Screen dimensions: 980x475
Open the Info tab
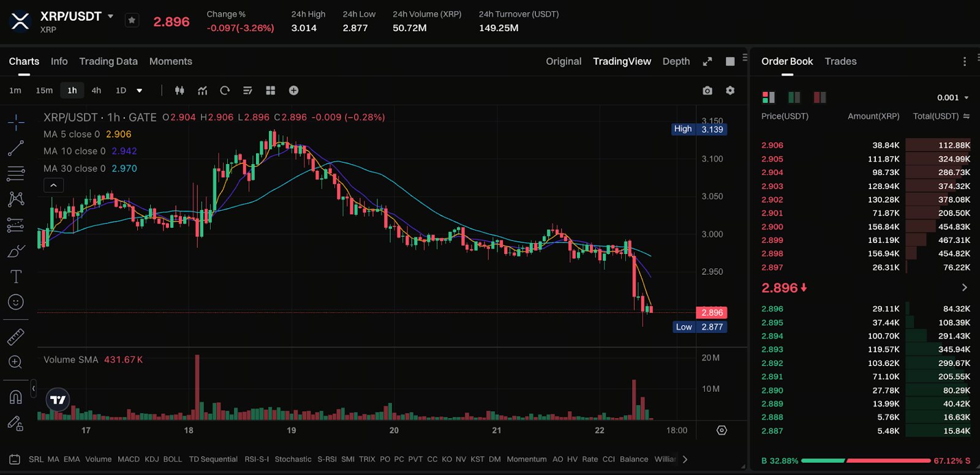click(x=59, y=61)
